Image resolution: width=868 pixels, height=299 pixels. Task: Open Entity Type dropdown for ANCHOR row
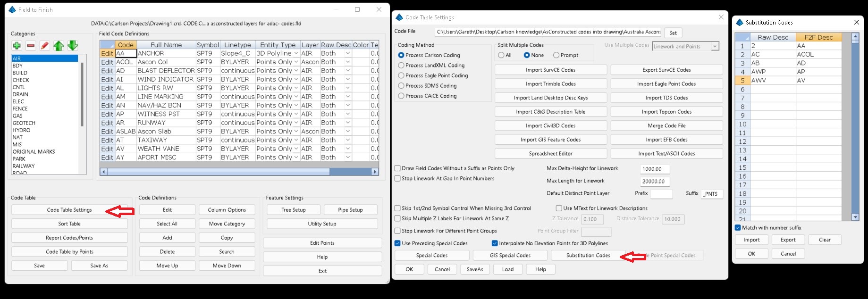(x=296, y=53)
